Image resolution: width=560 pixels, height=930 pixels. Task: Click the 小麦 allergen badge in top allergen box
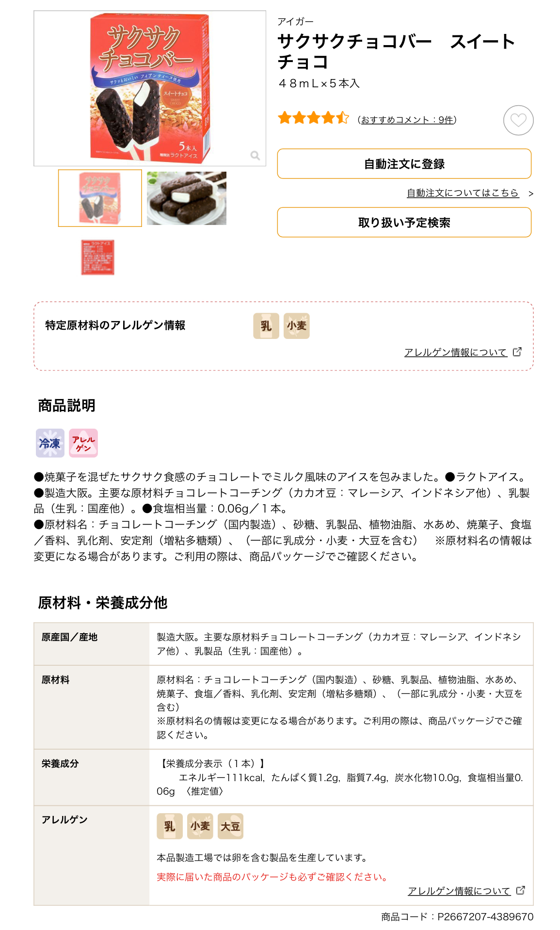296,326
